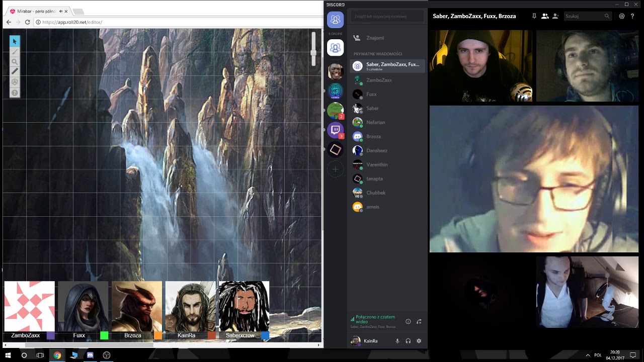Open the Saber, ZamboZaxx, Fuxx group conversation
The image size is (644, 362).
click(387, 66)
